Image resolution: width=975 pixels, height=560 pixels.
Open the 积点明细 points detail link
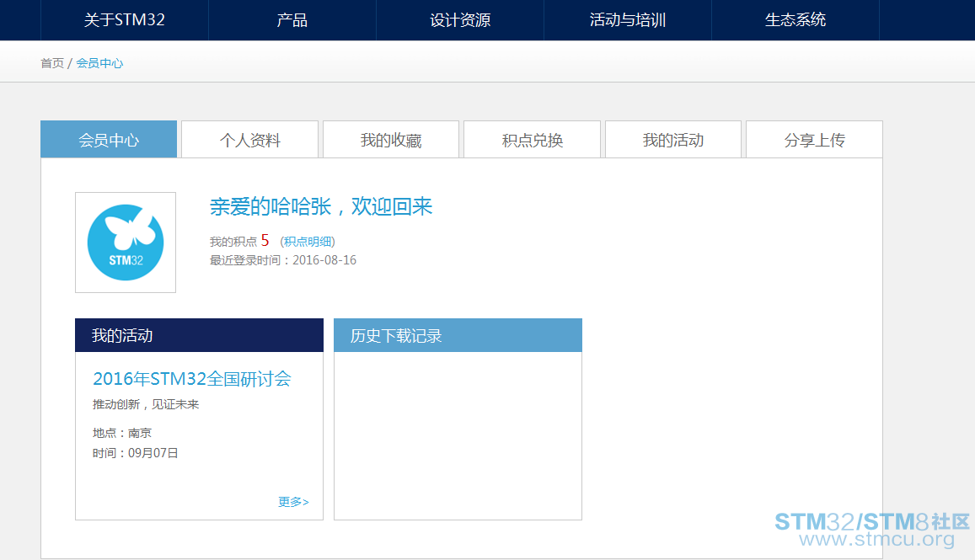[x=308, y=242]
